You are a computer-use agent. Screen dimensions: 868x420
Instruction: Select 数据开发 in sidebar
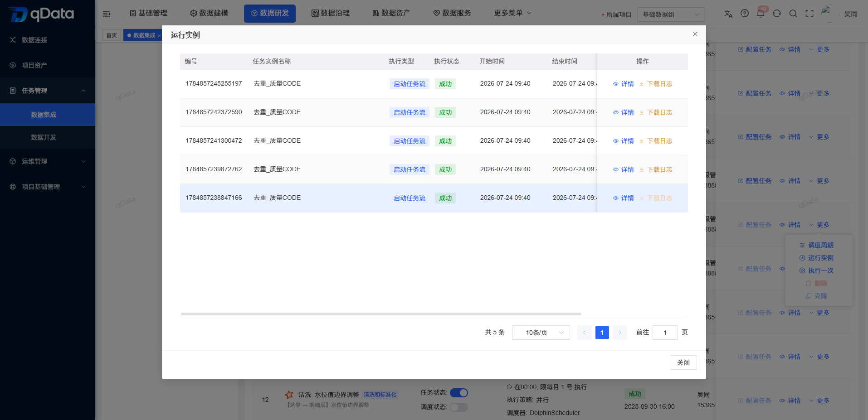coord(48,137)
